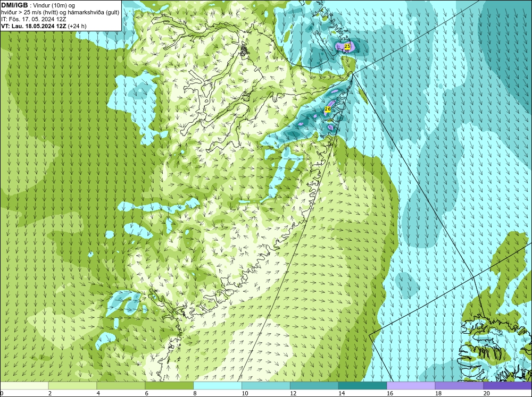The width and height of the screenshot is (532, 397).
Task: Select the 18–20 m/s purple legend swatch
Action: pos(460,386)
